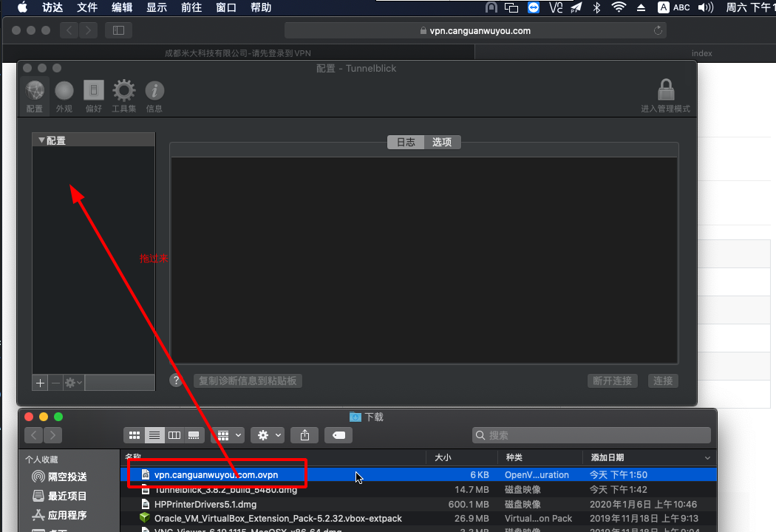This screenshot has height=532, width=776.
Task: Open the 文件 menu
Action: (87, 7)
